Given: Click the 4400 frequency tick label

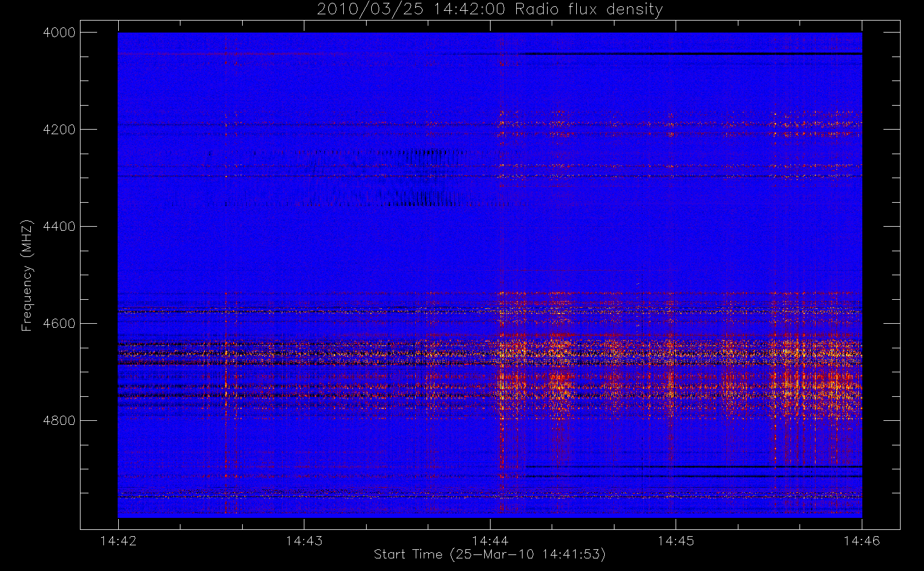Looking at the screenshot, I should [59, 227].
